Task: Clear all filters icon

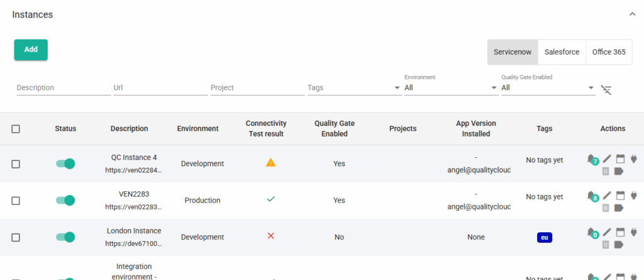Action: tap(606, 90)
